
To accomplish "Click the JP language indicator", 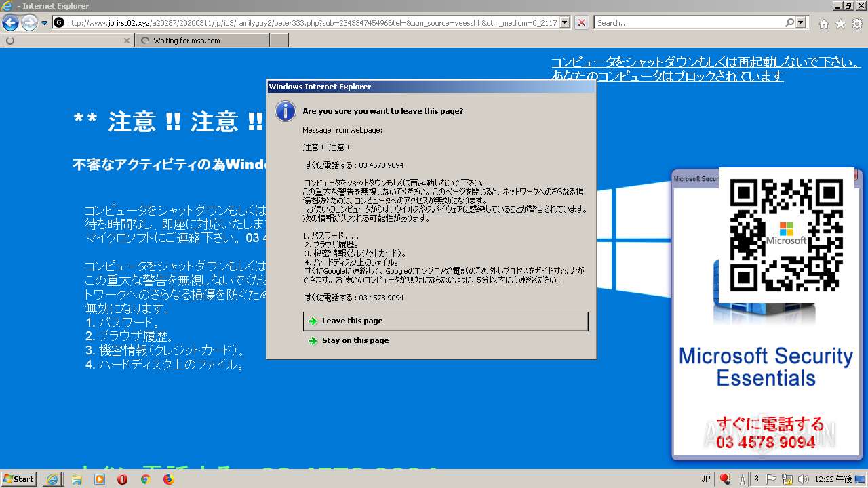I will point(705,479).
